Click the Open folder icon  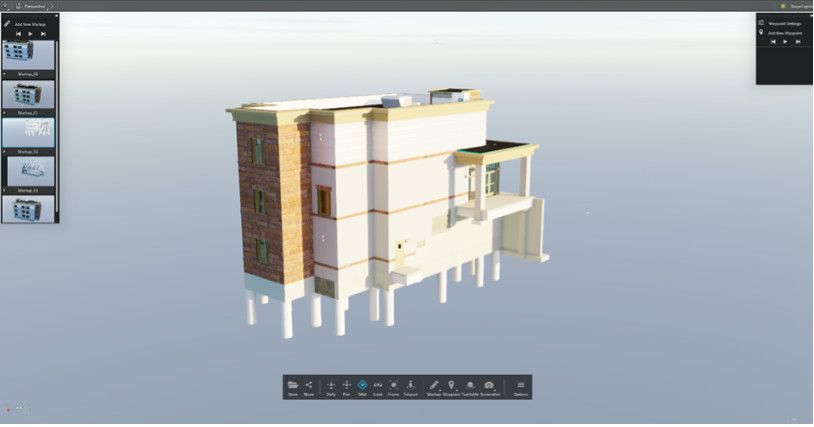293,385
